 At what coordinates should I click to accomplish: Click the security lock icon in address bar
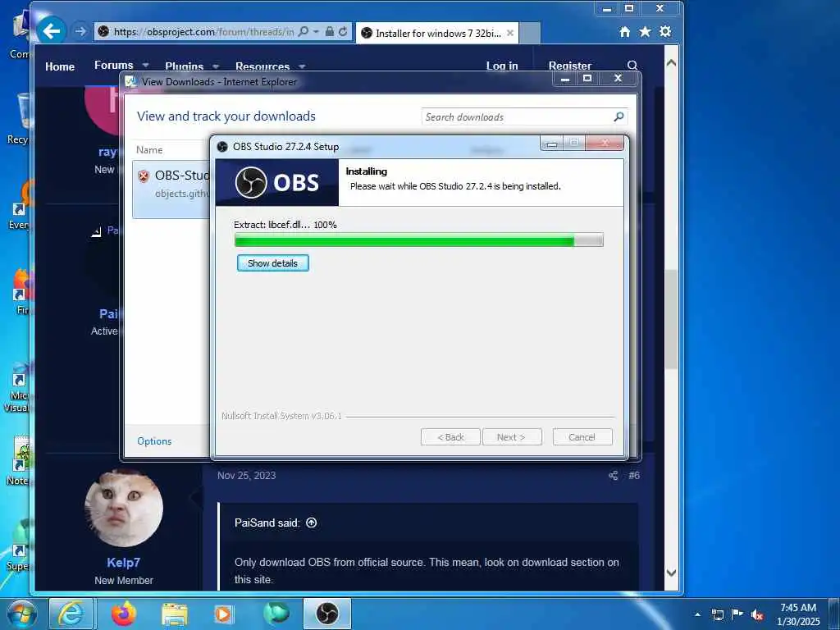[330, 32]
